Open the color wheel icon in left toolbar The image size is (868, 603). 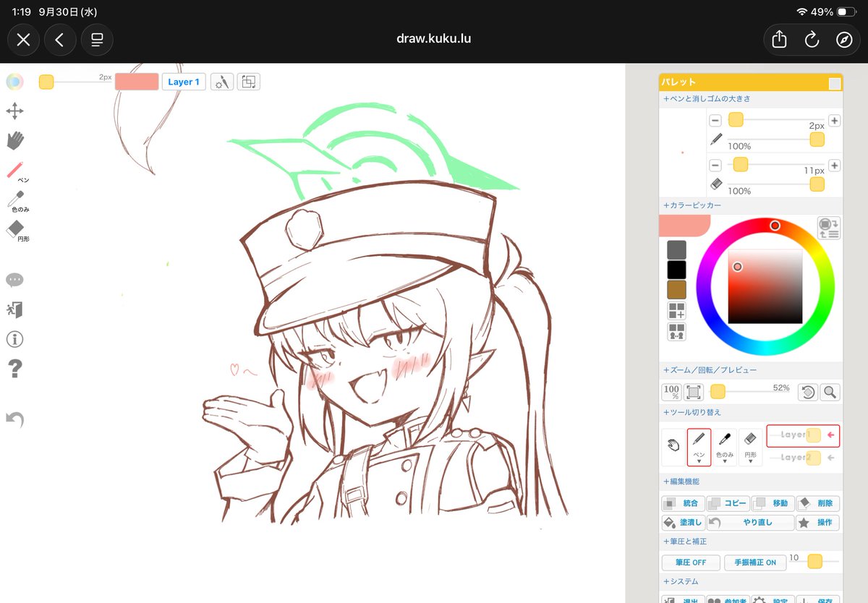click(15, 82)
